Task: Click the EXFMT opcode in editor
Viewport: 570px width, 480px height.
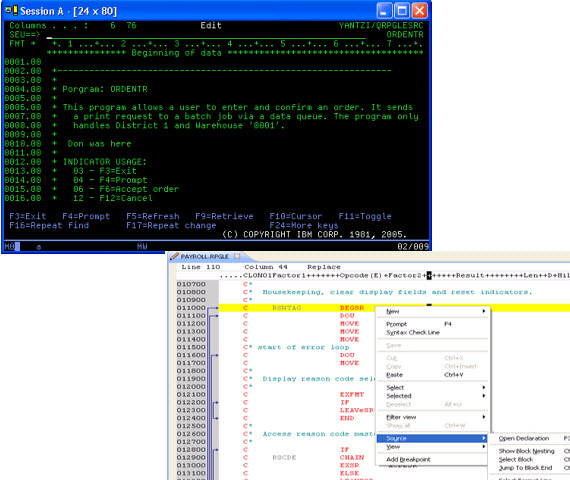Action: (x=352, y=394)
